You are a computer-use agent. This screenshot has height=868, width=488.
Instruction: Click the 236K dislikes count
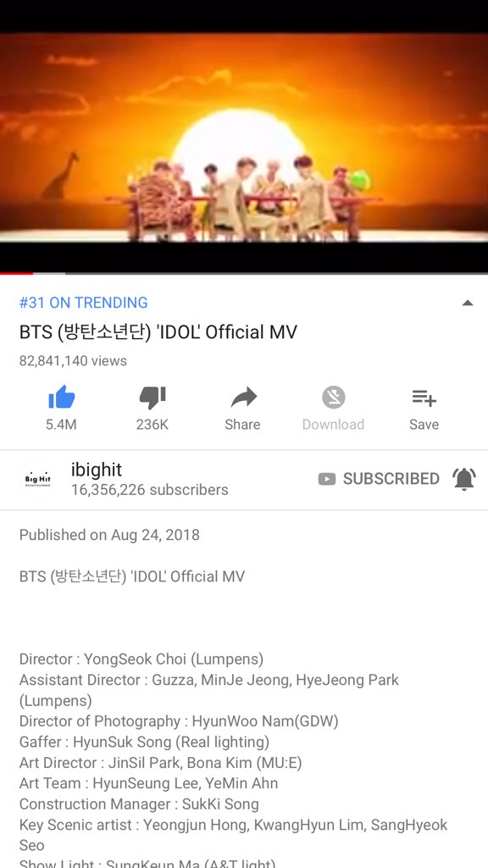click(152, 425)
